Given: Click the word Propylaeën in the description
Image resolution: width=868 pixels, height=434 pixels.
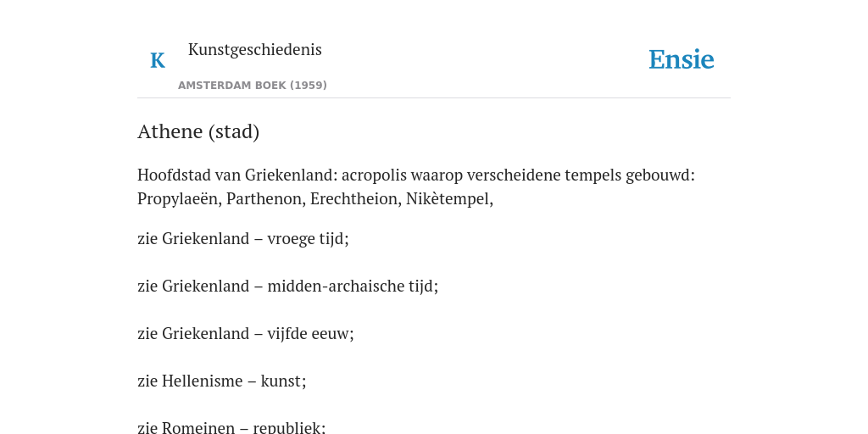Looking at the screenshot, I should (x=180, y=198).
